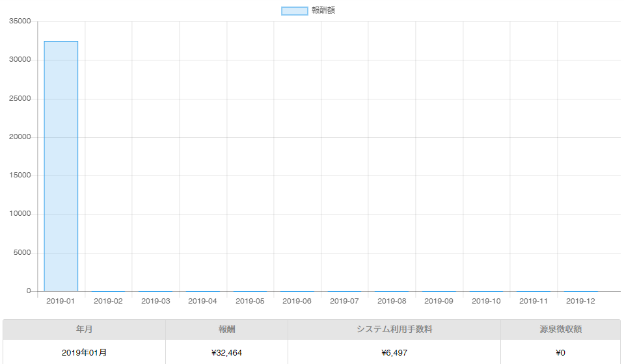
Task: Click the 年月 column header
Action: pos(84,330)
